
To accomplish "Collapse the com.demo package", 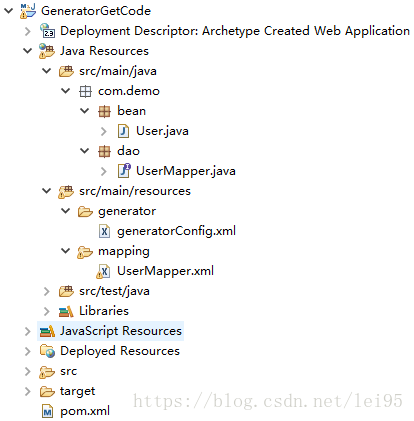I will coord(66,91).
